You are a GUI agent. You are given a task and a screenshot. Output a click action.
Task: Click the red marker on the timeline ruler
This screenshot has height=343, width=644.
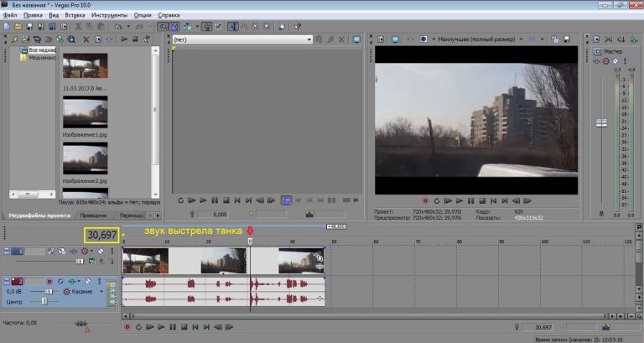pos(249,231)
